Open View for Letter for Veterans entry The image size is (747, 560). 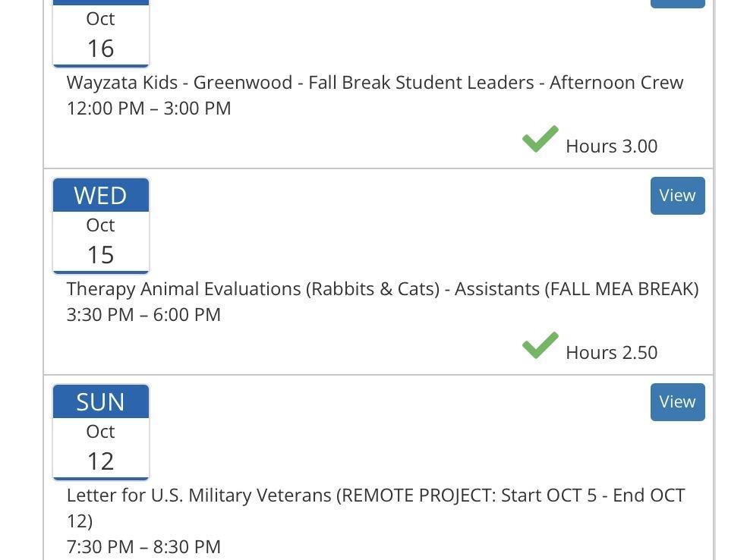point(677,402)
